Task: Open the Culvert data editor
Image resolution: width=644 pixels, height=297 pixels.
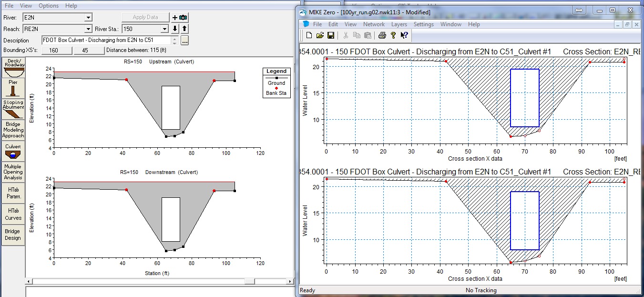Action: pyautogui.click(x=13, y=151)
